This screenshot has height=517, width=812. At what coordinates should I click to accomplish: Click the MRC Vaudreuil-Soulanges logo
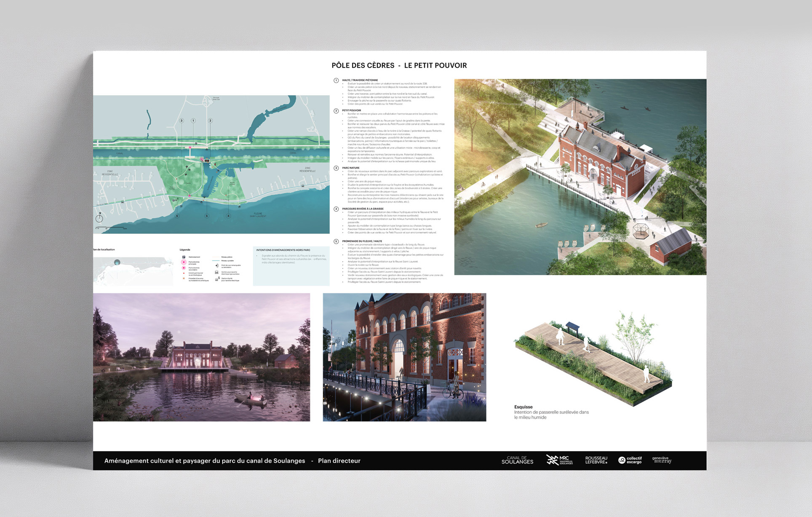559,460
